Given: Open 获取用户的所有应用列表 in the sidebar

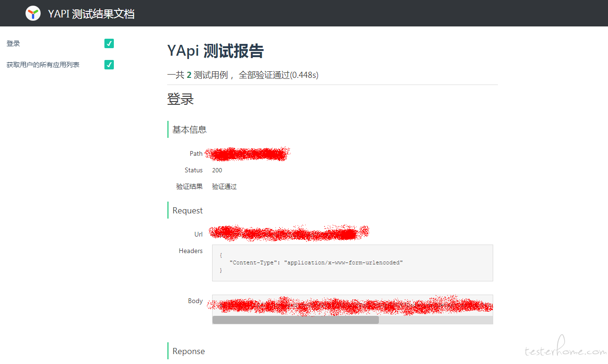Looking at the screenshot, I should (x=43, y=65).
